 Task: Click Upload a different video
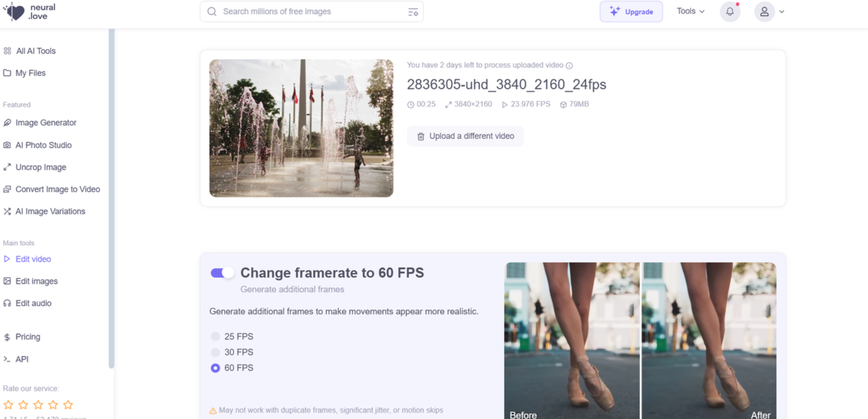click(x=465, y=136)
